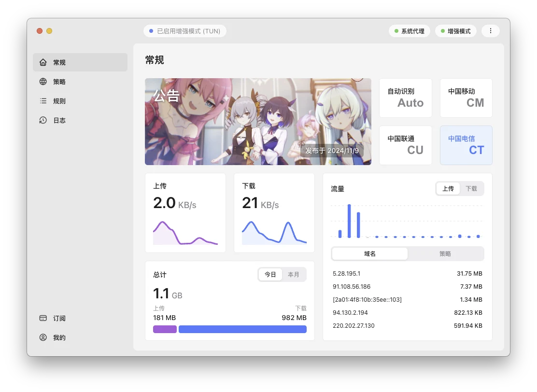Click the 31.75 MB value
This screenshot has height=392, width=537.
pos(469,274)
